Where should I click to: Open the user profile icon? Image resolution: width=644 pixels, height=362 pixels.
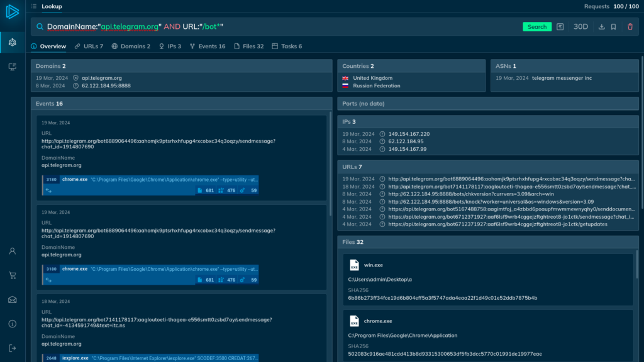pos(13,251)
